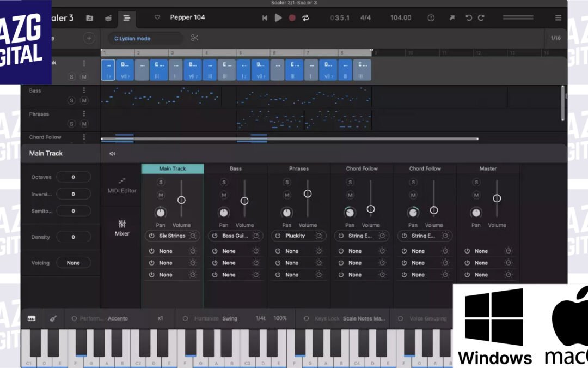The height and width of the screenshot is (368, 588).
Task: Open the Swing humanize selector
Action: click(x=230, y=318)
